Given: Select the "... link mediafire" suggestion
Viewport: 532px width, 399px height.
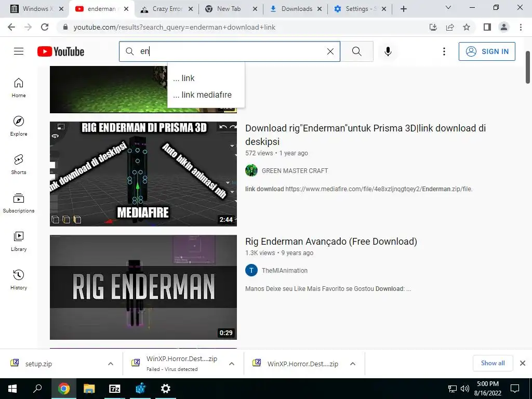Looking at the screenshot, I should point(206,95).
